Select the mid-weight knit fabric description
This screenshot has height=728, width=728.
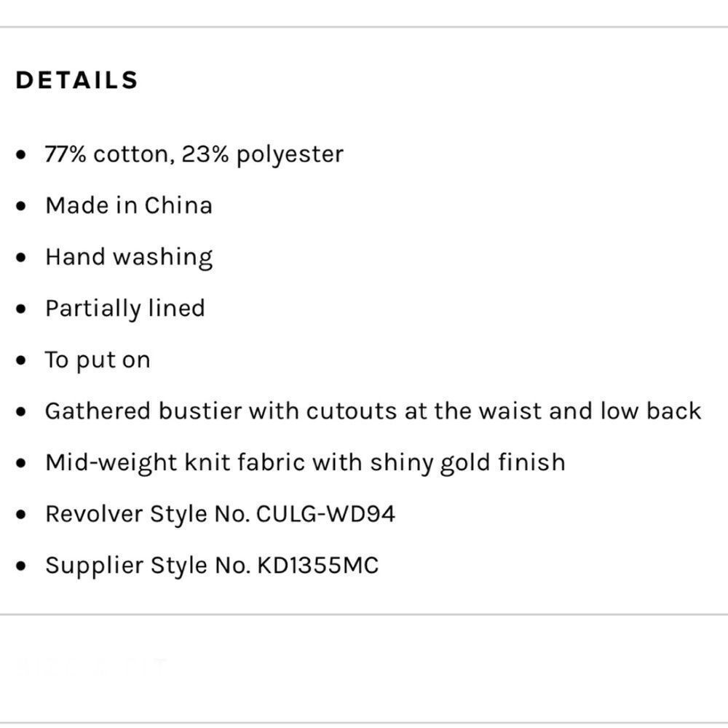point(305,463)
